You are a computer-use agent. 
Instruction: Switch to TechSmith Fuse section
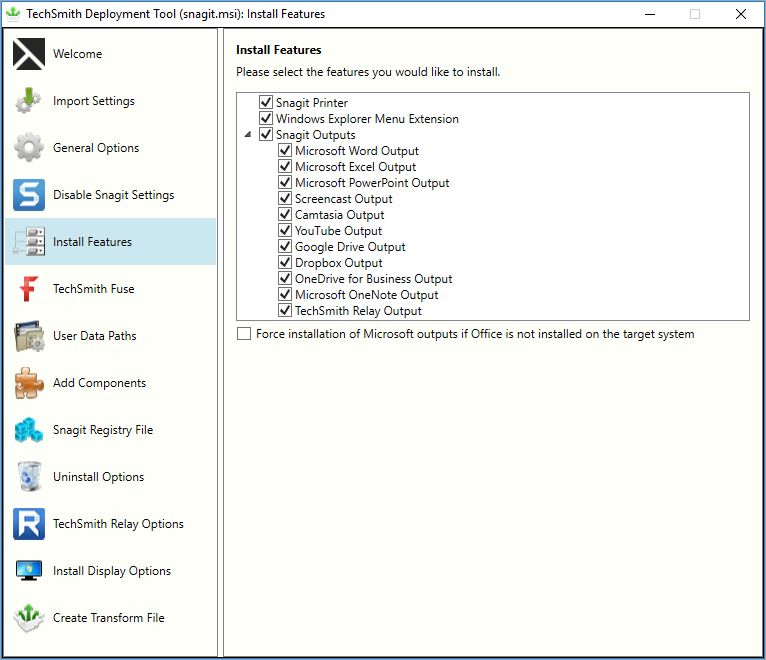110,288
